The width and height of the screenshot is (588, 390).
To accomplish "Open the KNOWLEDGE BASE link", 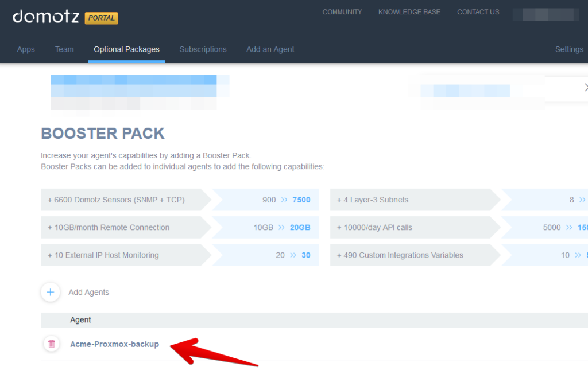I will pyautogui.click(x=409, y=12).
